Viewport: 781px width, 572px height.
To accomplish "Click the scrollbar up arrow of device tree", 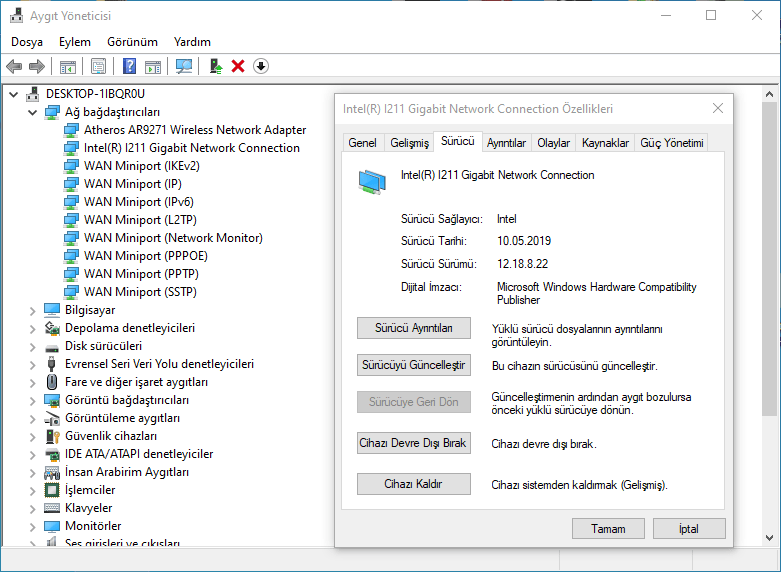I will [x=769, y=95].
